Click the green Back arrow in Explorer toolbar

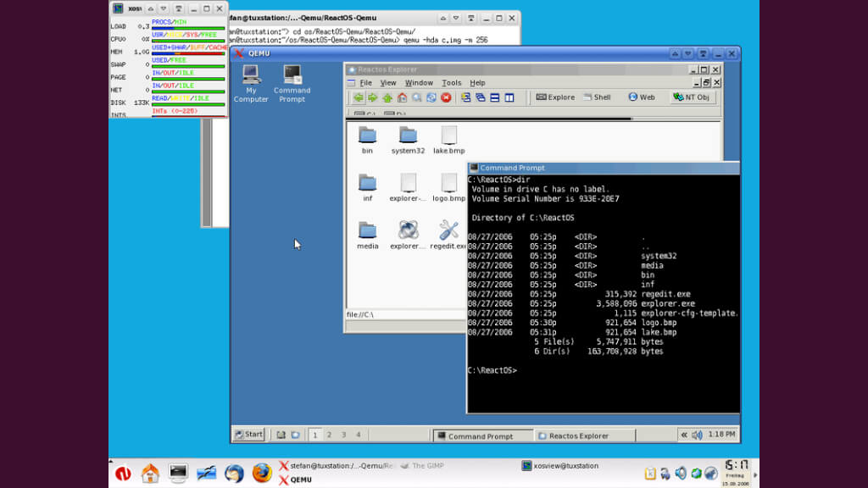(359, 97)
